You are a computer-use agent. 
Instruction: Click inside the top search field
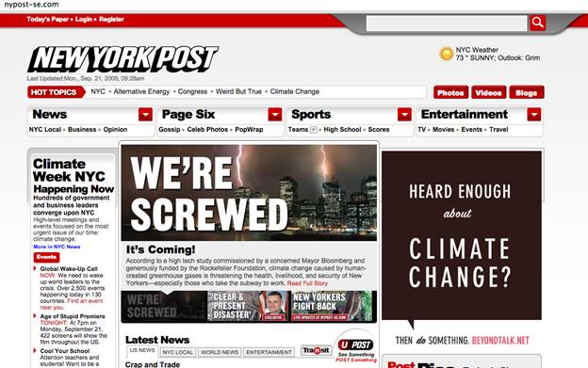[447, 24]
